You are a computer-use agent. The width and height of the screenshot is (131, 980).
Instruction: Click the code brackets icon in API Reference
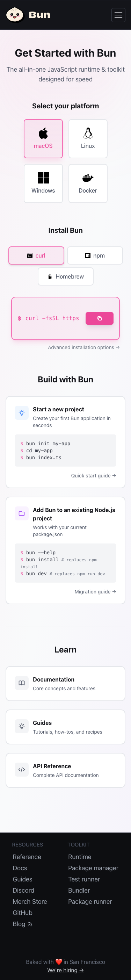pos(22,770)
